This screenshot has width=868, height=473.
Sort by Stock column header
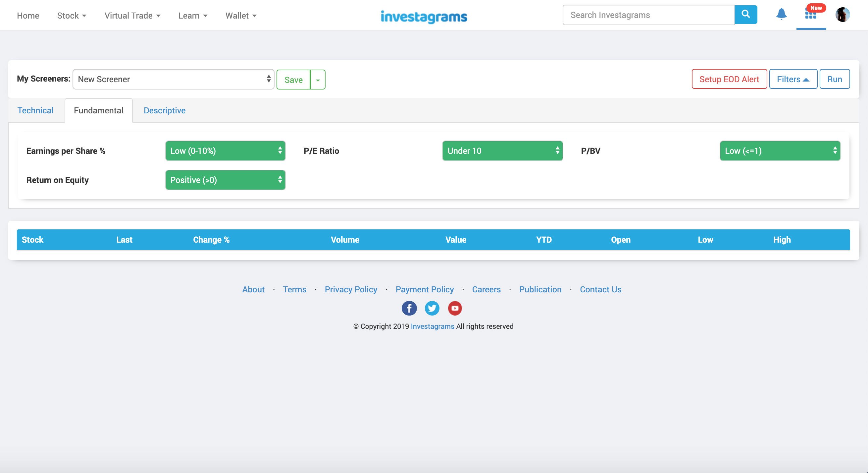(32, 240)
